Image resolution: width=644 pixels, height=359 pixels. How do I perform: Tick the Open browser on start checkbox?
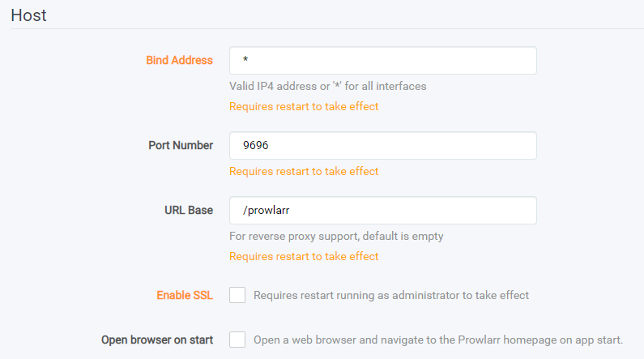(x=237, y=340)
